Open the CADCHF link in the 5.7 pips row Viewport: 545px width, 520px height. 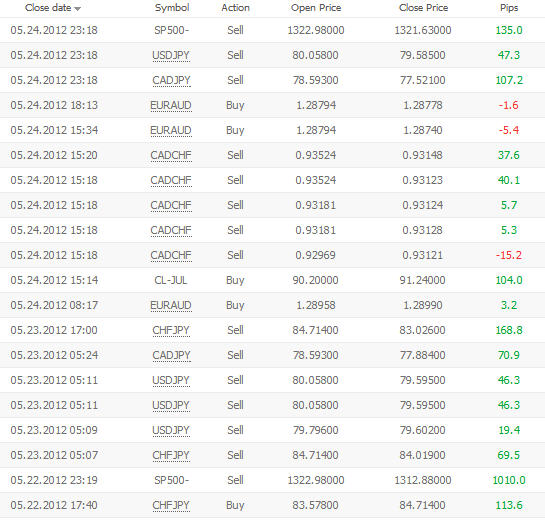(x=171, y=205)
